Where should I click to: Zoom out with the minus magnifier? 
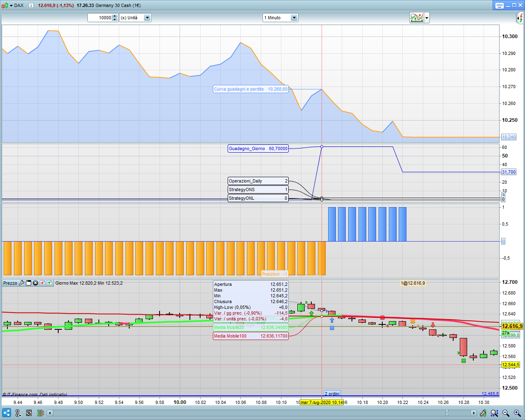tap(506, 413)
